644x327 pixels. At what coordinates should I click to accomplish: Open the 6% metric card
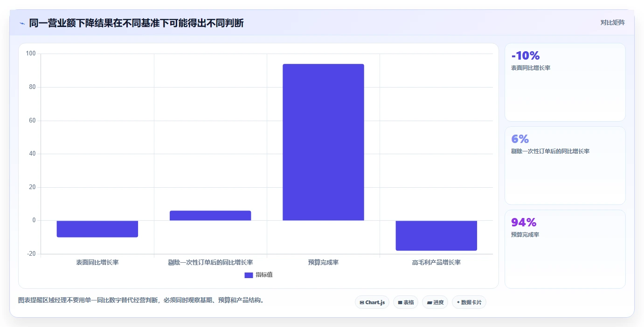click(x=565, y=165)
